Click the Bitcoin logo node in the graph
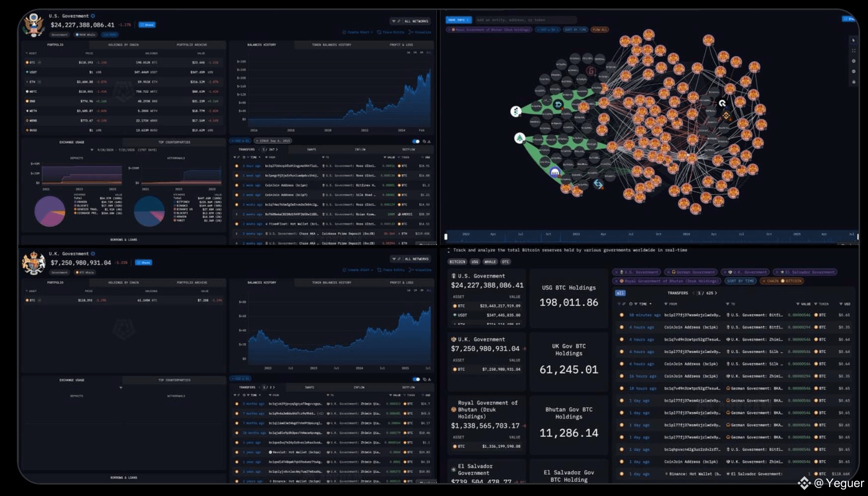This screenshot has height=496, width=868. 558,105
